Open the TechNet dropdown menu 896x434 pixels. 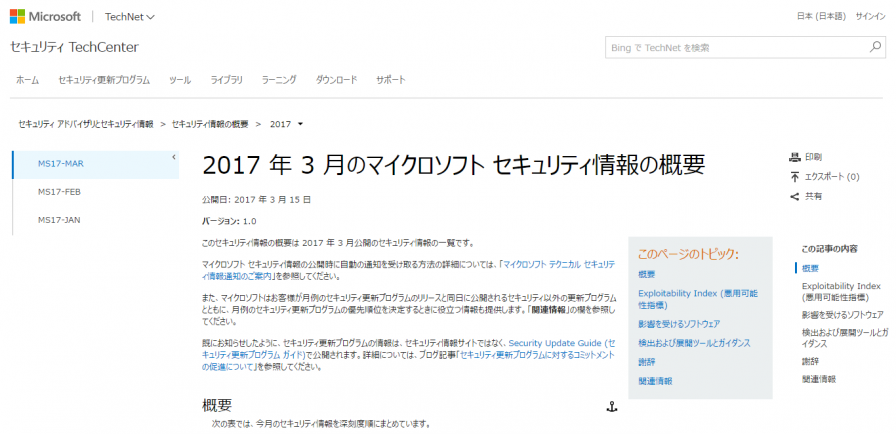pos(130,17)
